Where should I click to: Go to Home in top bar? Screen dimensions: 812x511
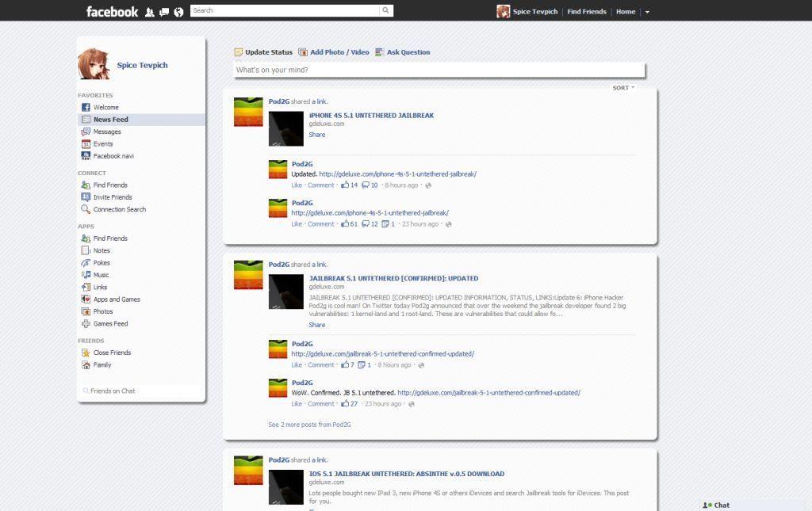point(626,11)
